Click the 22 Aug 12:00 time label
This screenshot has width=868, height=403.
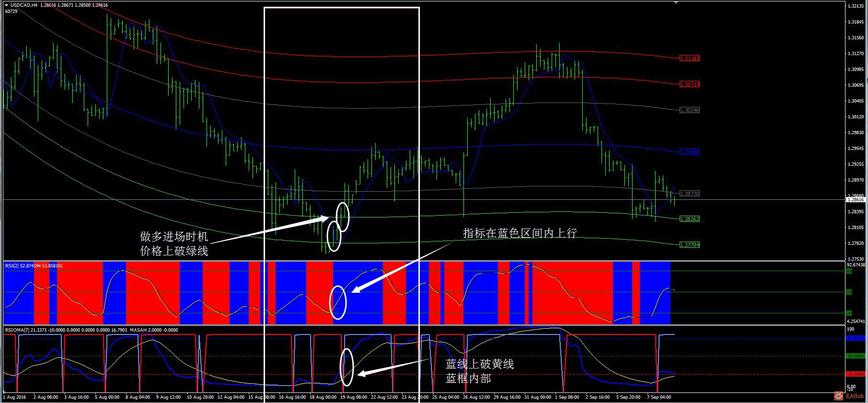[384, 397]
